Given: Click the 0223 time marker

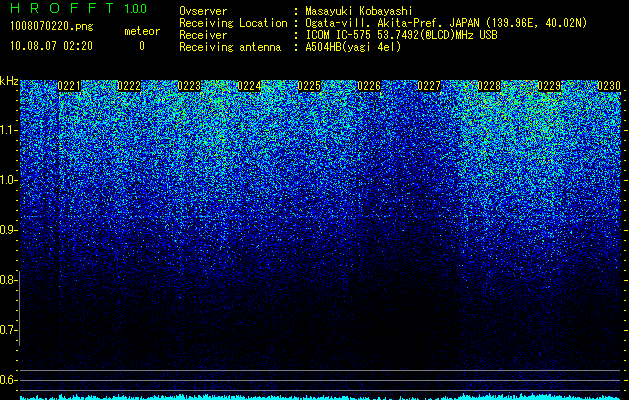Looking at the screenshot, I should click(189, 86).
